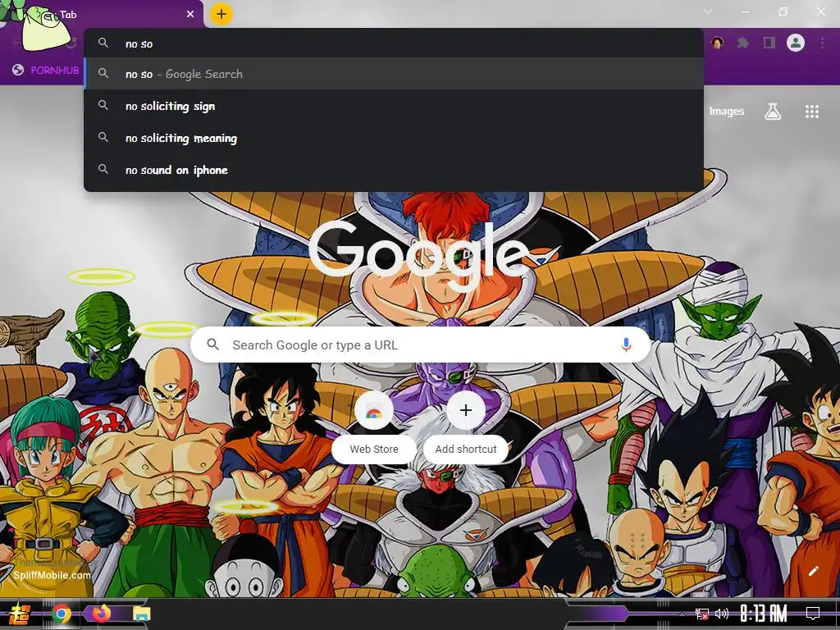Open the Google apps grid icon

[811, 112]
